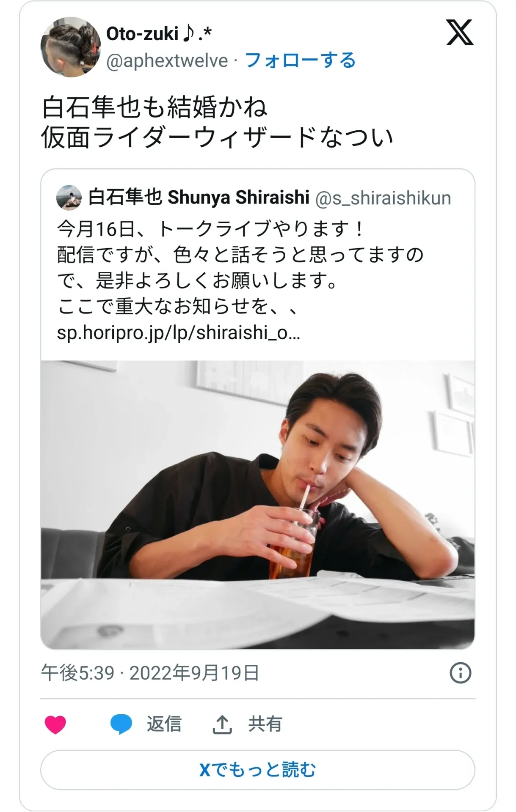Open the sp.horipro.jp link in quoted tweet
Image resolution: width=516 pixels, height=812 pixels.
click(x=179, y=333)
